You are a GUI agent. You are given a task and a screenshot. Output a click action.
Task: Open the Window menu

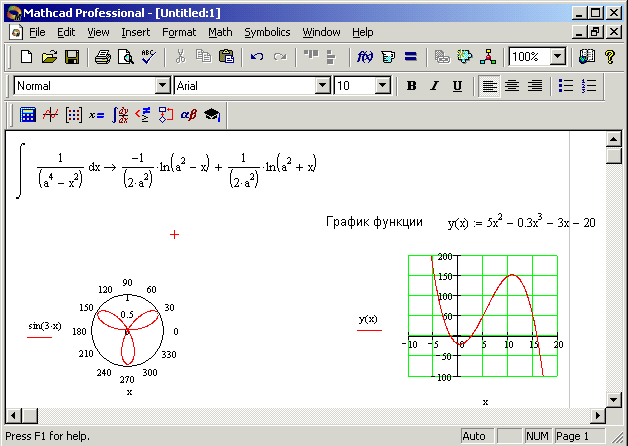pyautogui.click(x=322, y=32)
